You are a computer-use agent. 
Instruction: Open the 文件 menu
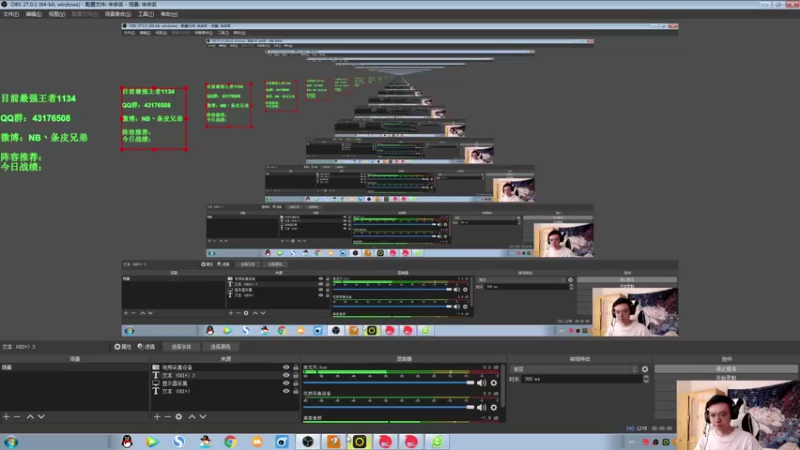[11, 14]
